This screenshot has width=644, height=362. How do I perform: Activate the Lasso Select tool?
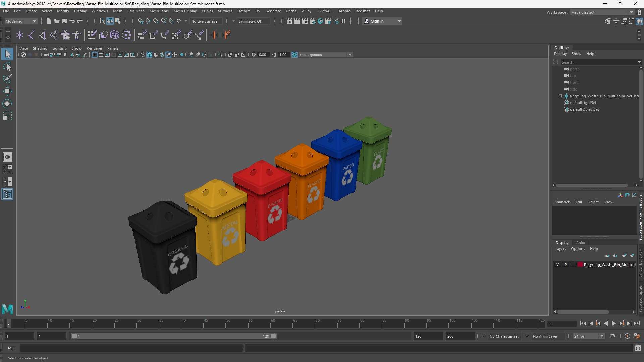7,67
